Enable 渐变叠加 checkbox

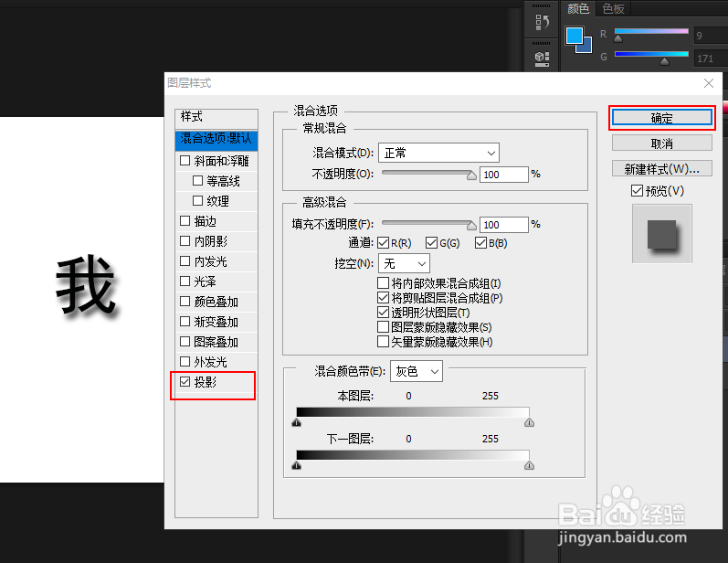[185, 322]
